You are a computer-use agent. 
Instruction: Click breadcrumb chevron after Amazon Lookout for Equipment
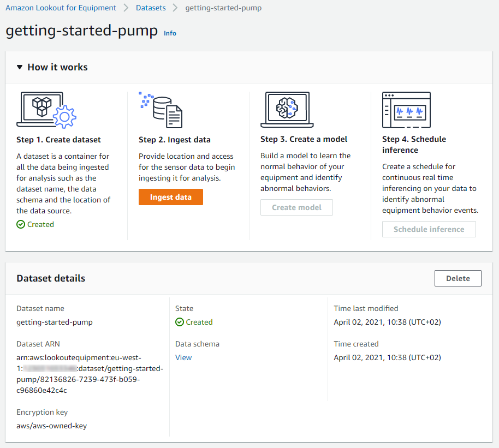click(x=126, y=8)
